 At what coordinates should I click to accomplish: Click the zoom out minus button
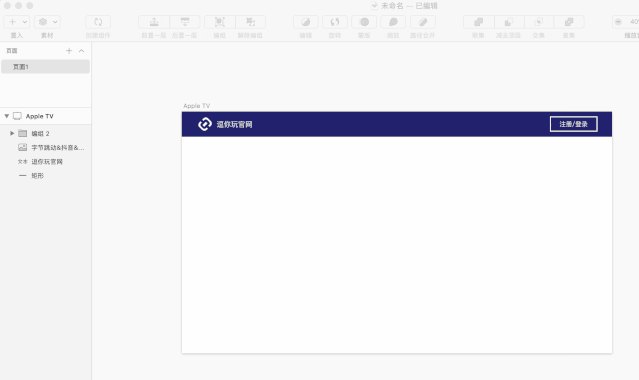[618, 22]
